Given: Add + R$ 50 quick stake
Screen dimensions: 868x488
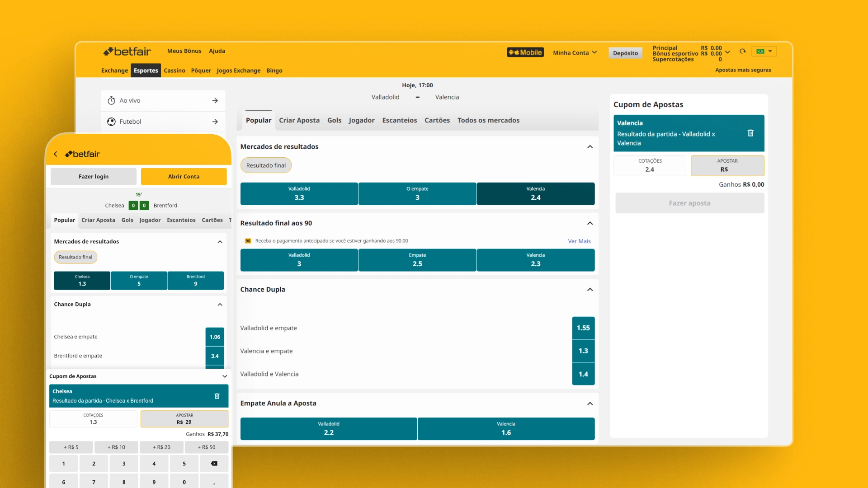Looking at the screenshot, I should point(207,447).
